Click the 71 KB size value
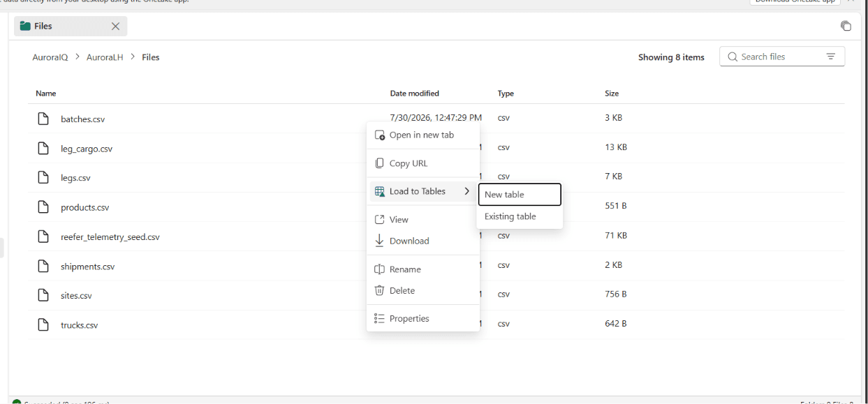Screen dimensions: 868x404 (x=616, y=236)
